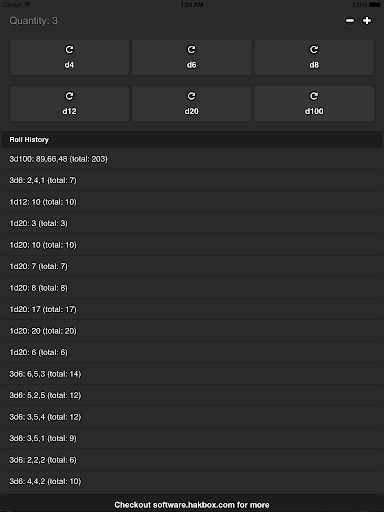Tap the 1d20 total 3 roll entry
384x512 pixels.
192,223
